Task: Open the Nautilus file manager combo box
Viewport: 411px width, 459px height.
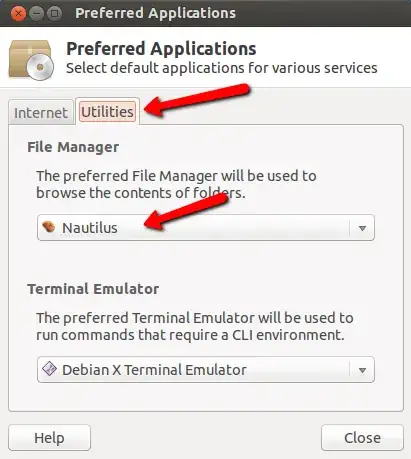Action: (206, 228)
